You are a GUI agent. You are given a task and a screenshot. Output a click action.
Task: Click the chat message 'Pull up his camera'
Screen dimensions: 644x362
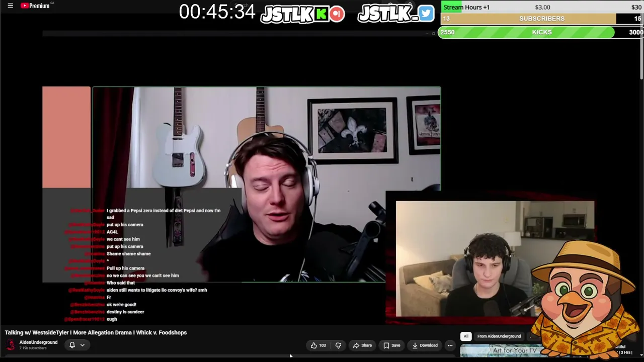pyautogui.click(x=125, y=268)
